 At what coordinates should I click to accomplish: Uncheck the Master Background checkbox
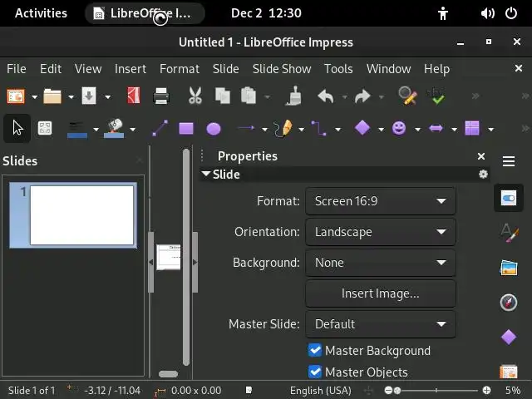click(x=315, y=350)
